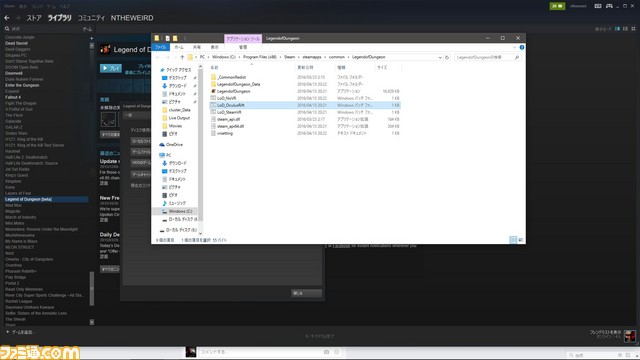Viewport: 640px width, 360px height.
Task: Select Dead Secret in Steam game list
Action: 16,43
